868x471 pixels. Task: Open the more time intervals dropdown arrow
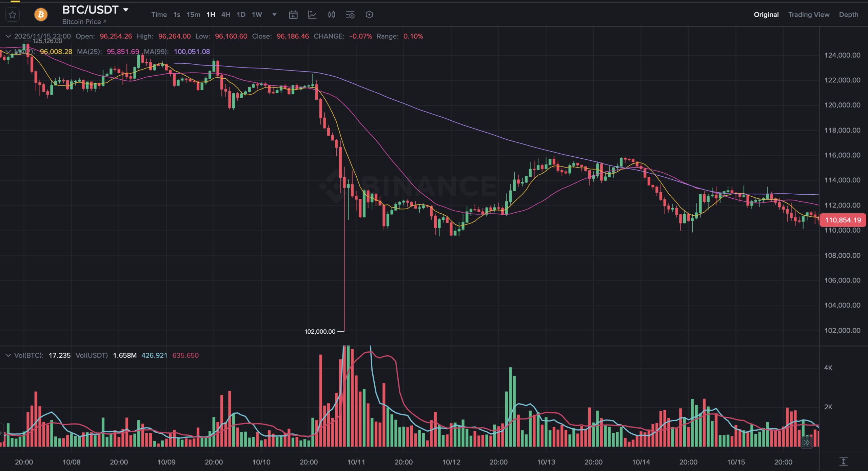(274, 15)
